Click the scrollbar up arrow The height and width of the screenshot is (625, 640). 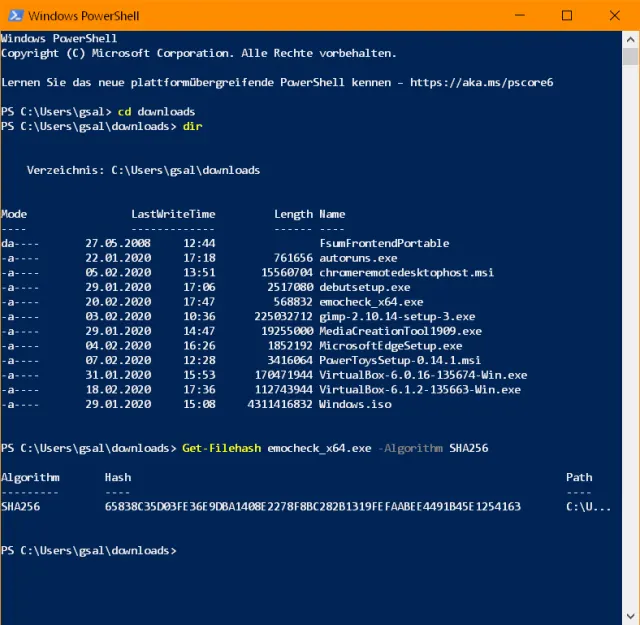coord(631,38)
